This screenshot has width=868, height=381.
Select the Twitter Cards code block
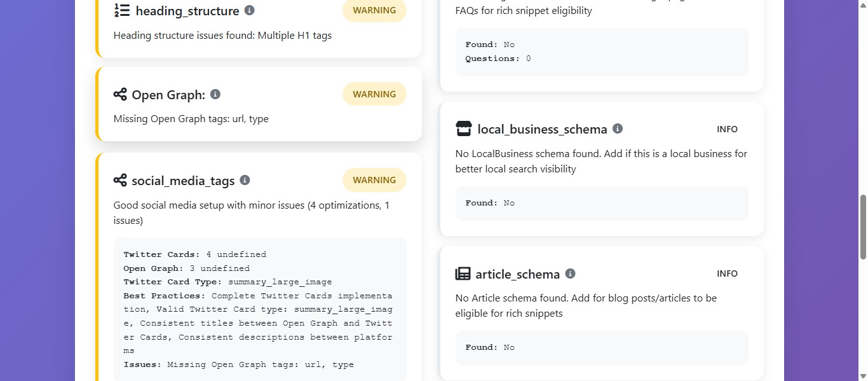[x=259, y=308]
